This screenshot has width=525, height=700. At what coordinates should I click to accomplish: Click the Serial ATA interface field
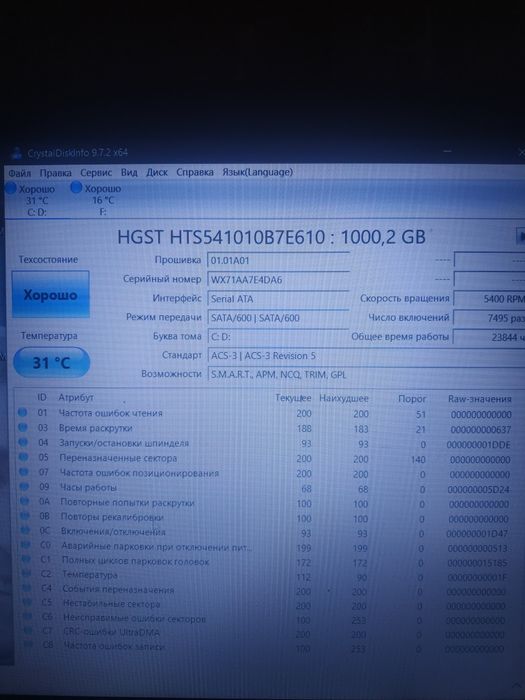pyautogui.click(x=278, y=299)
